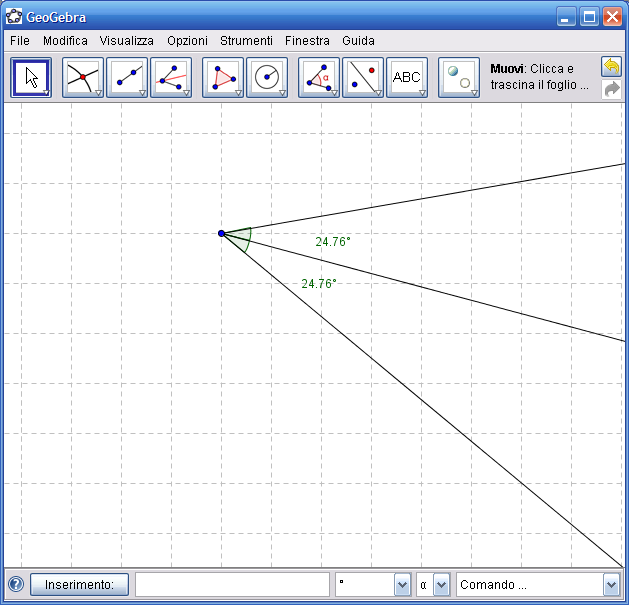This screenshot has width=629, height=605.
Task: Click the blue vertex point
Action: [221, 233]
